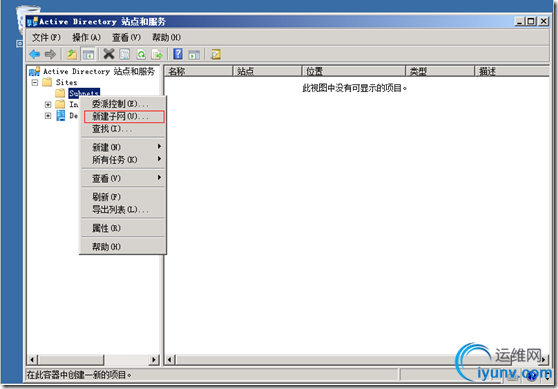Click the blue site icon beside De
This screenshot has width=558, height=389.
pos(61,115)
